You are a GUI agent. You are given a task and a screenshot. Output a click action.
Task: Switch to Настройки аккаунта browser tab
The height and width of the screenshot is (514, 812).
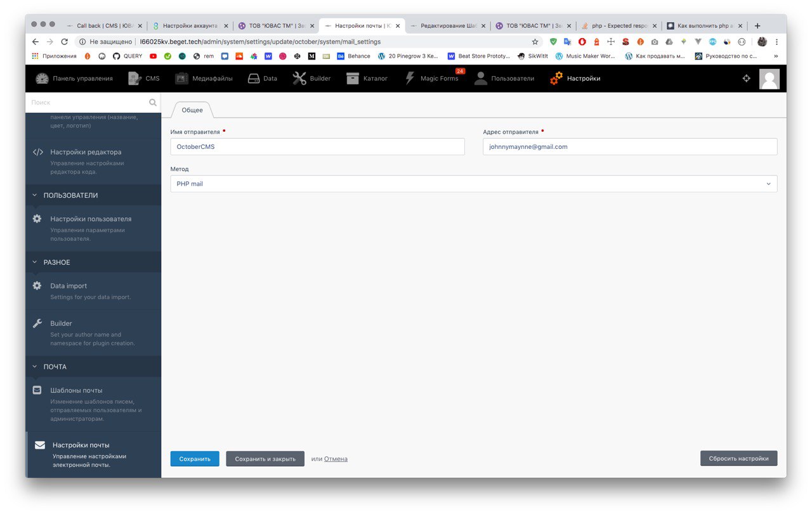(x=190, y=26)
